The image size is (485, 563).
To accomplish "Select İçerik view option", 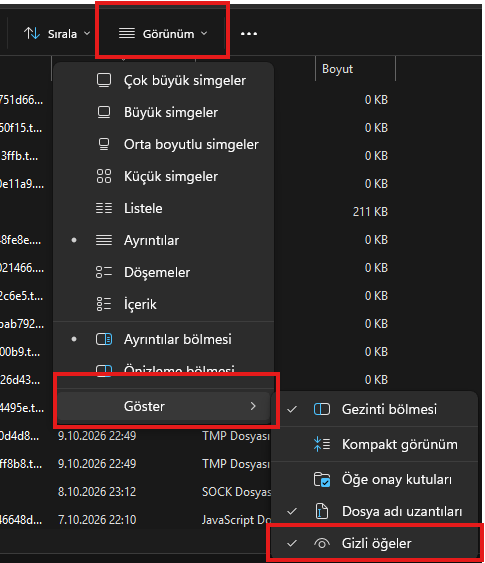I will coord(163,304).
